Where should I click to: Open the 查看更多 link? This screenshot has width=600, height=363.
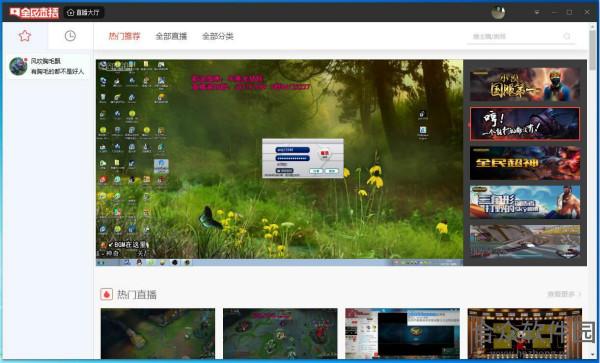click(564, 294)
